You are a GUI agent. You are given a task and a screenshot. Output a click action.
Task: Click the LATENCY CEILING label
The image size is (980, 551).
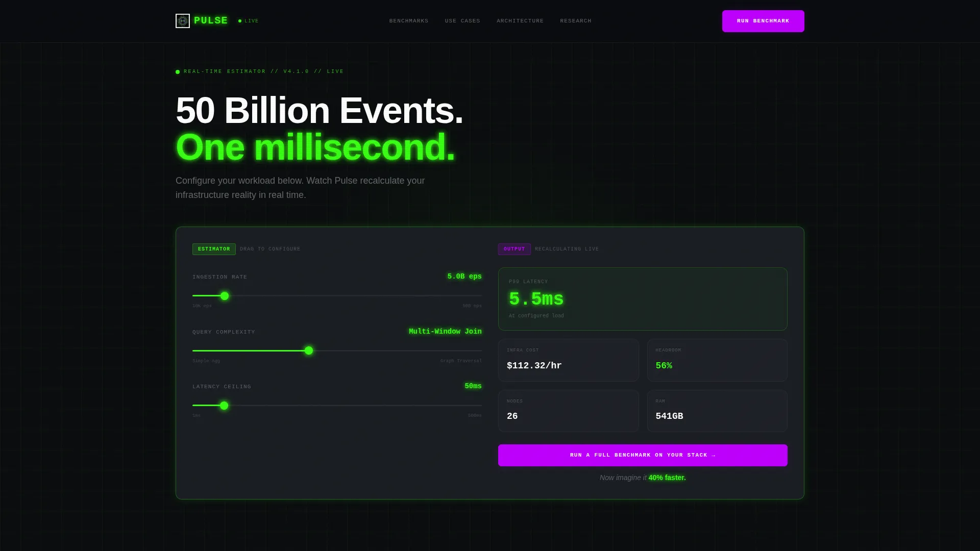pyautogui.click(x=222, y=387)
